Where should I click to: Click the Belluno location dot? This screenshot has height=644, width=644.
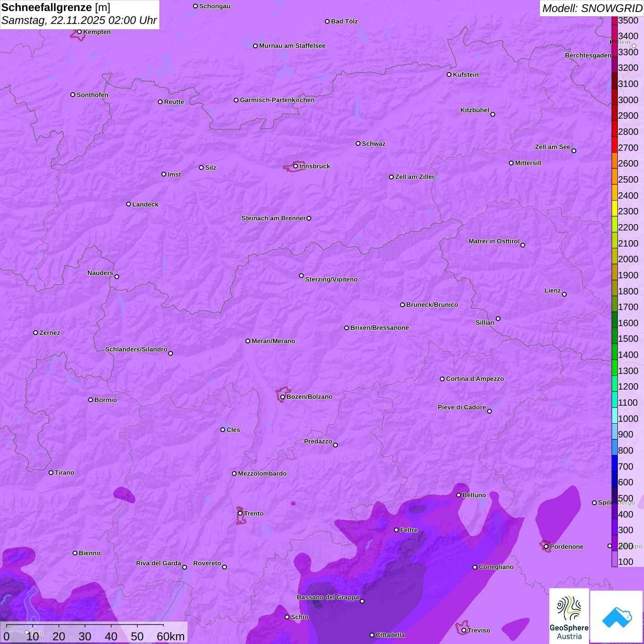(458, 495)
